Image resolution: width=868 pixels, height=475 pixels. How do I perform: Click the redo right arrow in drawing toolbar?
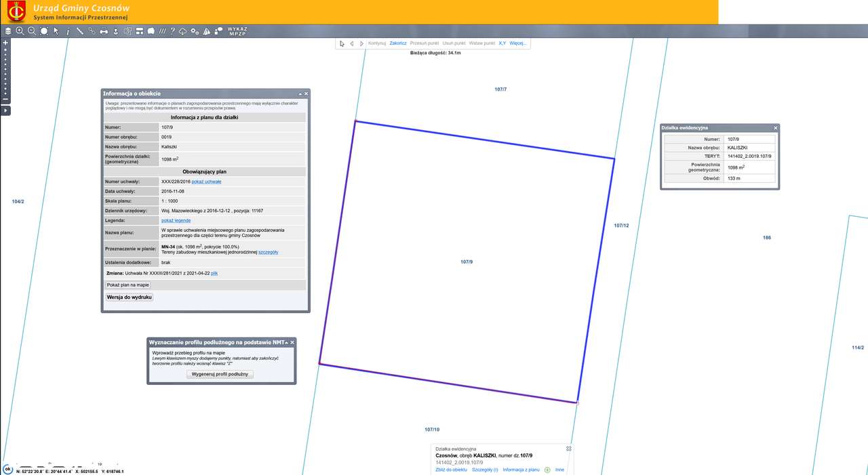[x=361, y=43]
